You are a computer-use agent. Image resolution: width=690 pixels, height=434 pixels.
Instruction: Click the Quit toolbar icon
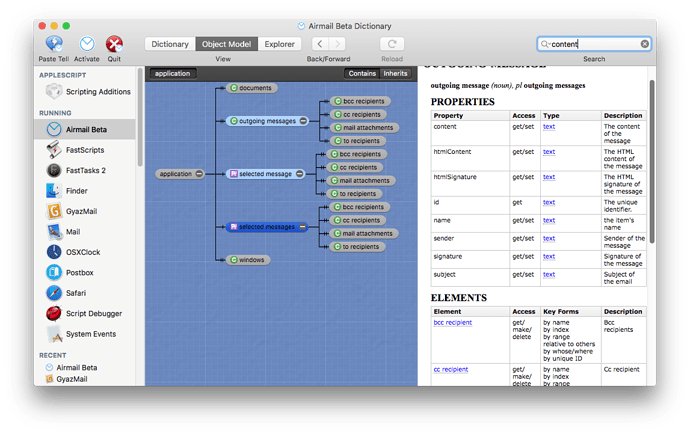click(114, 44)
